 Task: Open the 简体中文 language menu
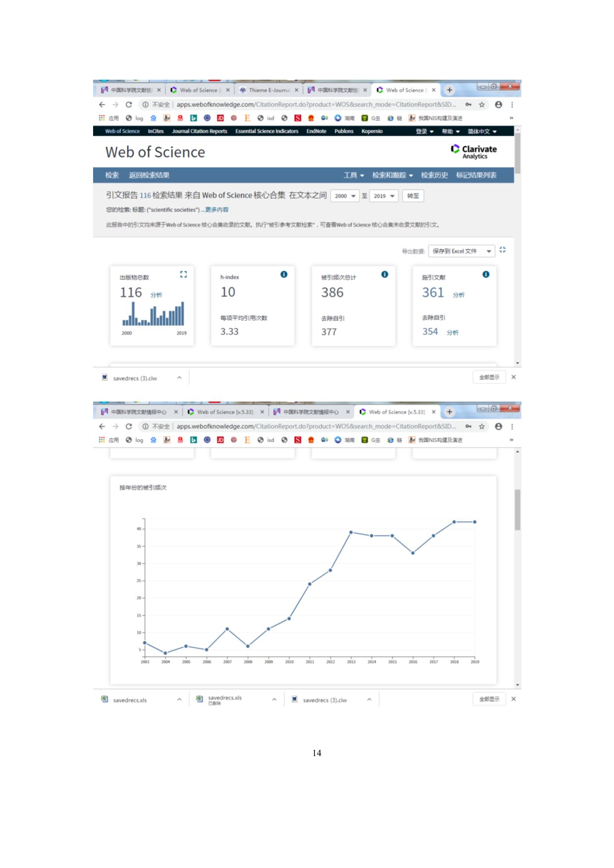pyautogui.click(x=482, y=132)
